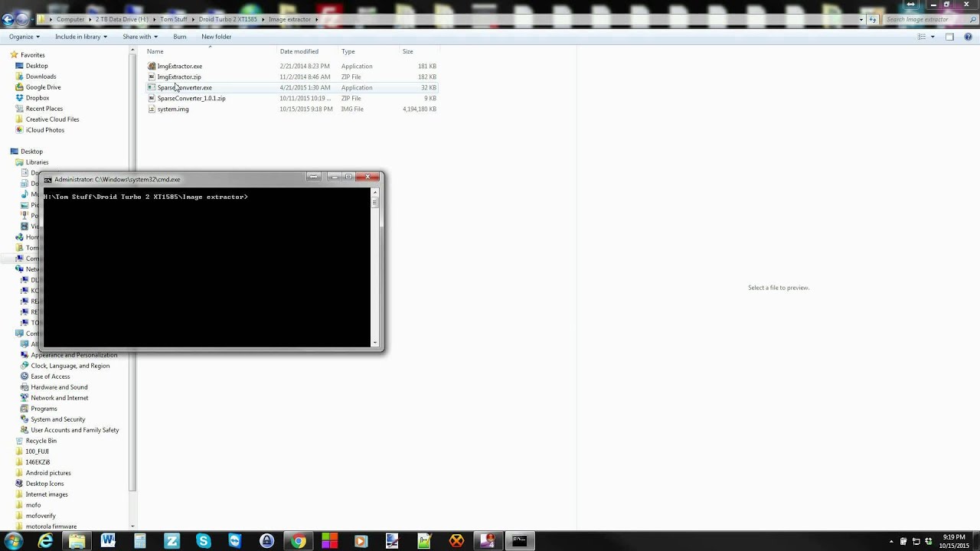Open Hardware and Sound item
Image resolution: width=980 pixels, height=551 pixels.
tap(59, 387)
